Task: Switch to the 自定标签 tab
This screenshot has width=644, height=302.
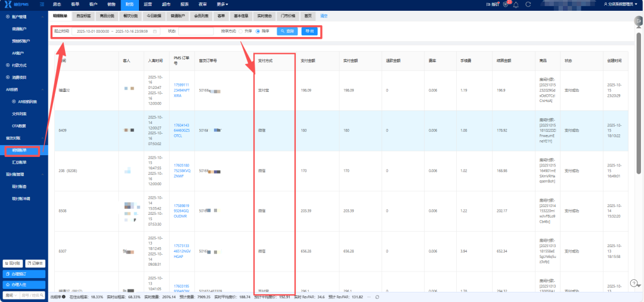Action: [83, 16]
